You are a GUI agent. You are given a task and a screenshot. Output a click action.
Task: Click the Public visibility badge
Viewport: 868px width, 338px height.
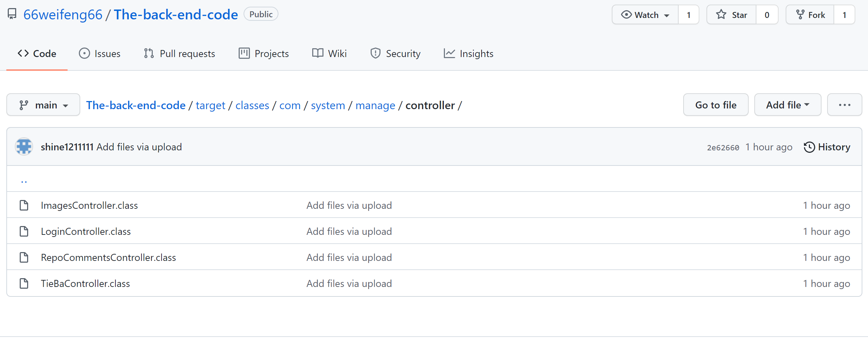pos(261,14)
